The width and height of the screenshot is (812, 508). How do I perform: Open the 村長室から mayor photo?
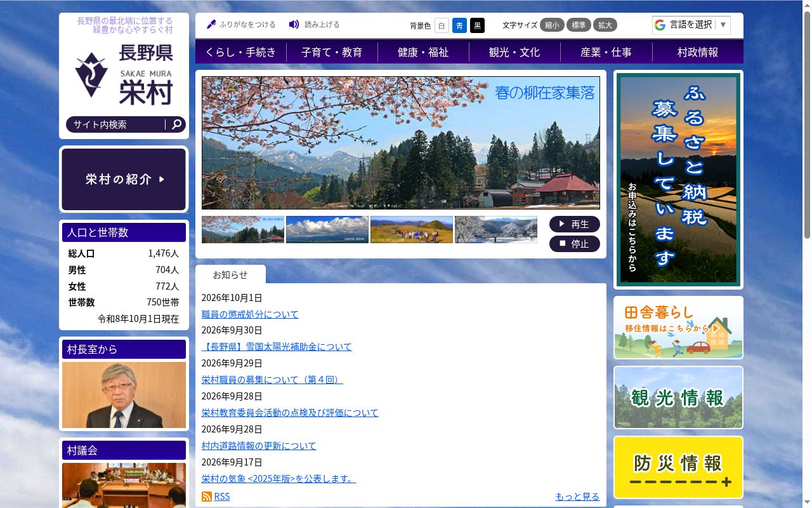tap(124, 395)
